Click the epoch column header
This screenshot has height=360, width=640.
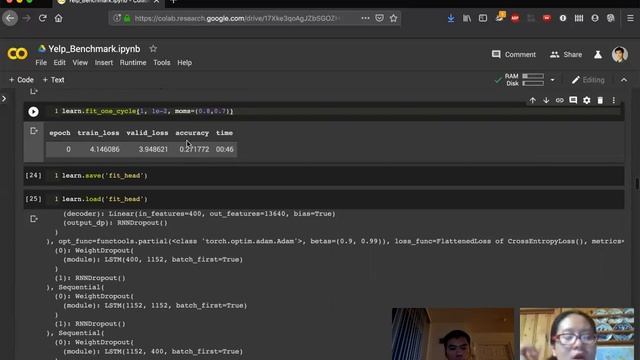click(60, 133)
